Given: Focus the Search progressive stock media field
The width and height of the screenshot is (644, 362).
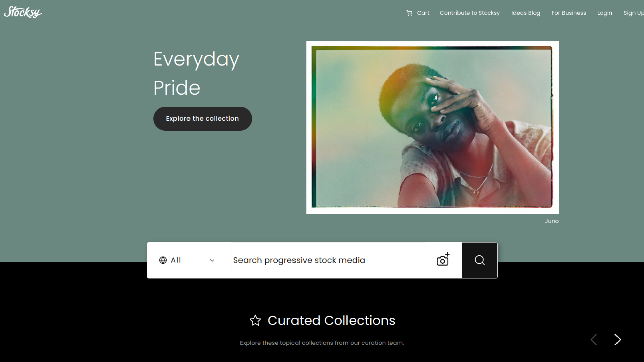Looking at the screenshot, I should (330, 260).
